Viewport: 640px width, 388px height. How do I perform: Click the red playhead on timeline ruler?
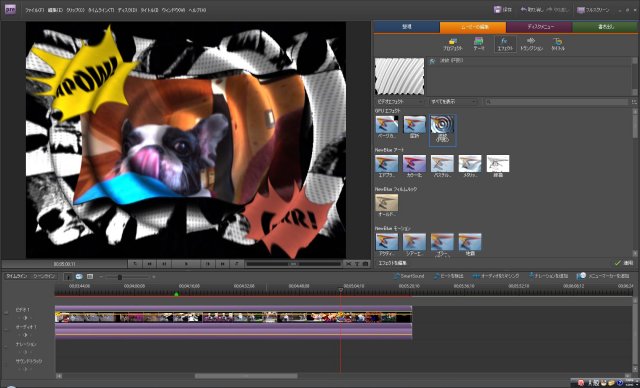coord(341,290)
